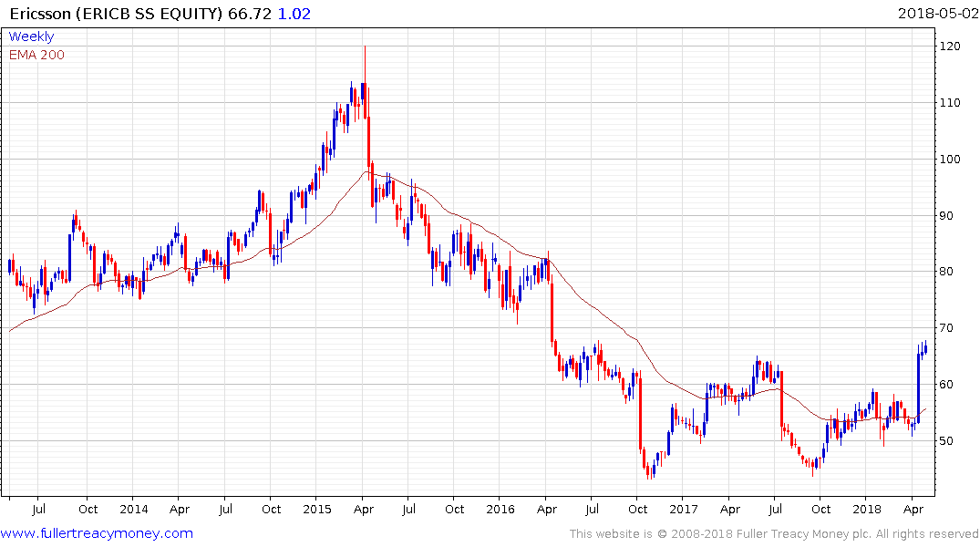
Task: Click the 2015 year label on time axis
Action: point(317,509)
